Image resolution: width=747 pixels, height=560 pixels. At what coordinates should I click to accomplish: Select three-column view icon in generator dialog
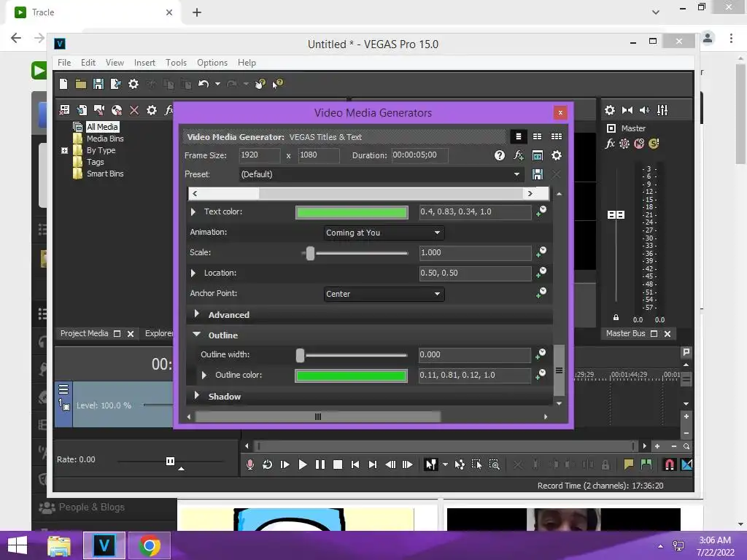point(557,136)
